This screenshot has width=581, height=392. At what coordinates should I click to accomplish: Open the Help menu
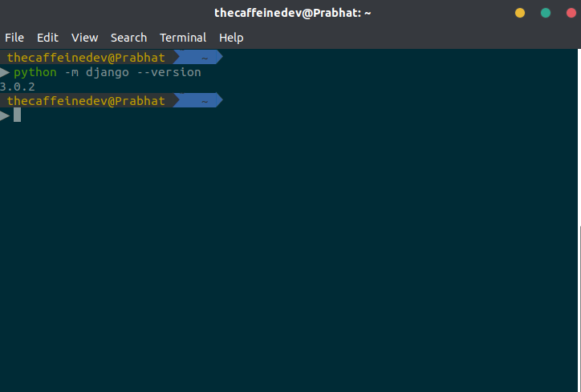231,38
